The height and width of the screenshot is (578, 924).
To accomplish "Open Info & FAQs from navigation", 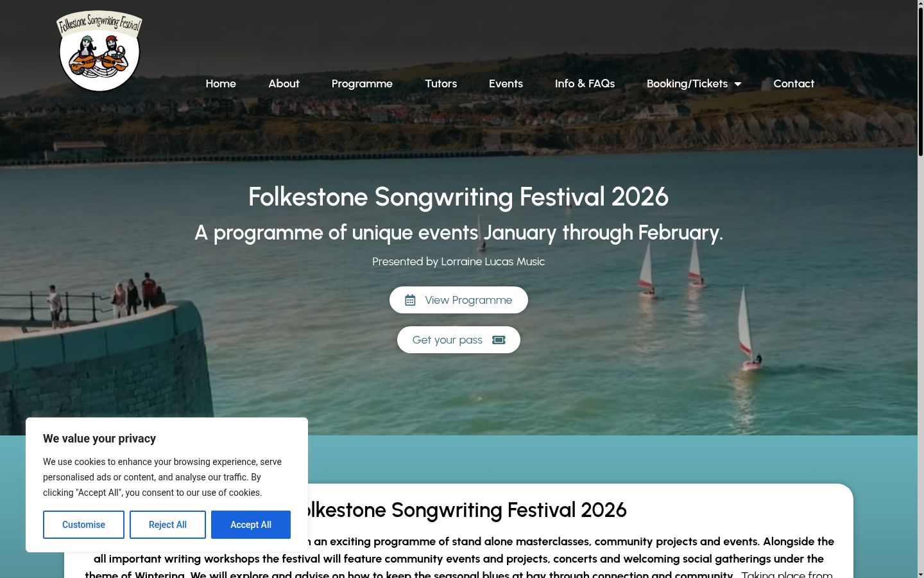I will pos(585,83).
